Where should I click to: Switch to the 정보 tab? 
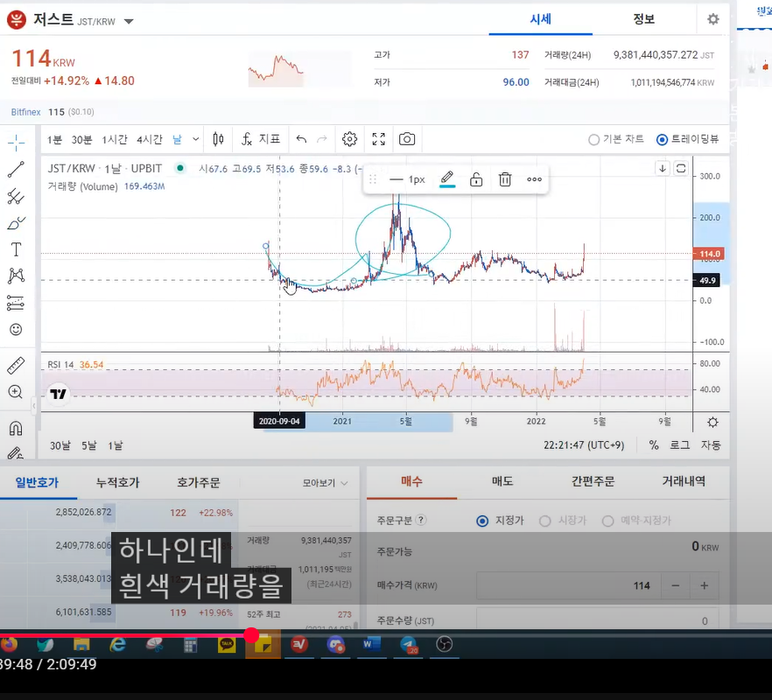643,19
